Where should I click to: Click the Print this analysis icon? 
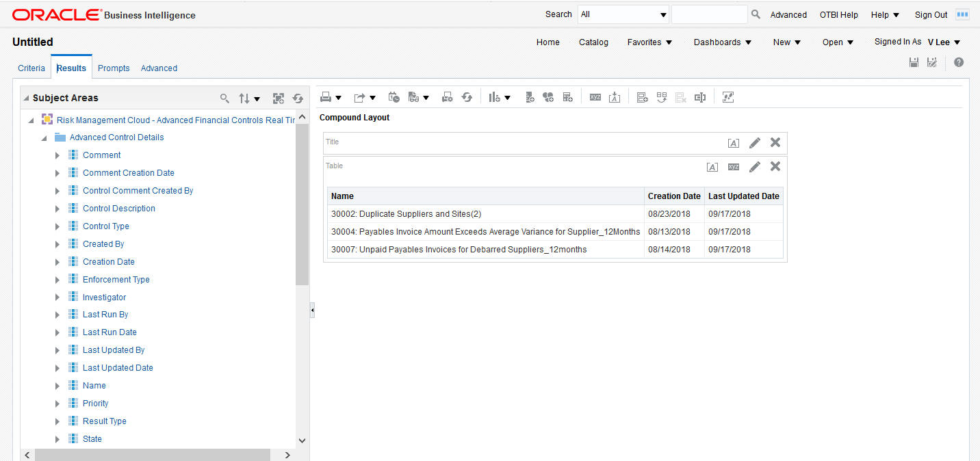(x=326, y=96)
